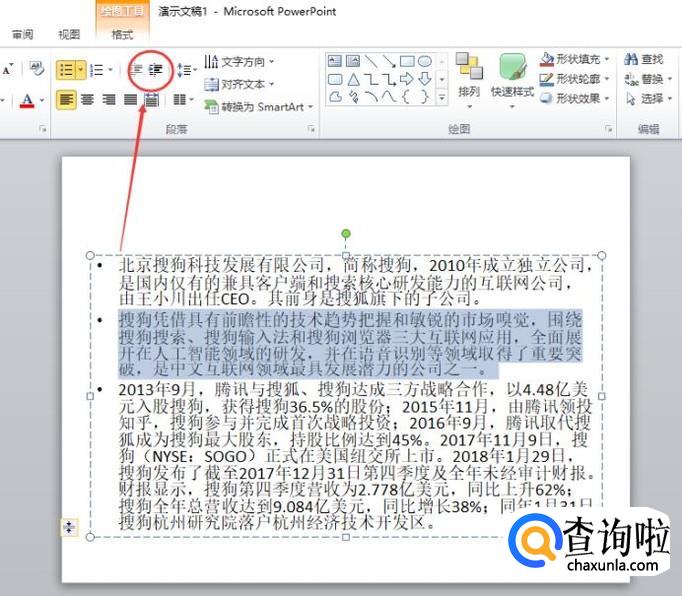Open 形状填充 shape fill options

[575, 59]
